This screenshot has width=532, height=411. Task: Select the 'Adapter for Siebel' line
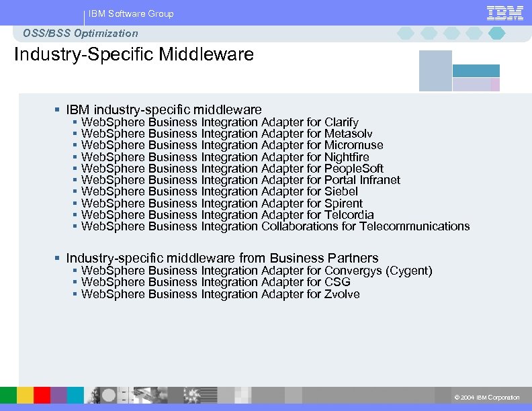[220, 191]
